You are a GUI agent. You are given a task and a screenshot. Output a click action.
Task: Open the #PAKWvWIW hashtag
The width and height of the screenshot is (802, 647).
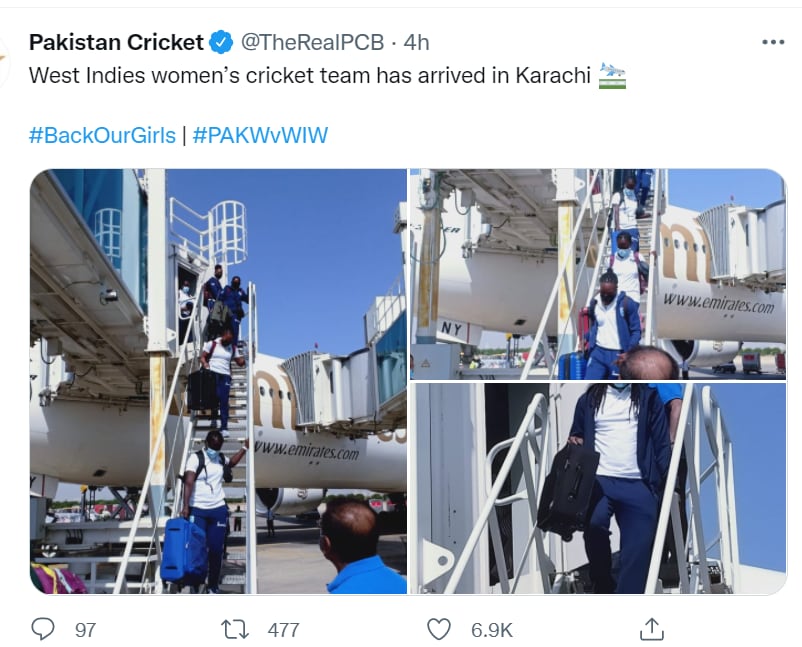(x=260, y=136)
